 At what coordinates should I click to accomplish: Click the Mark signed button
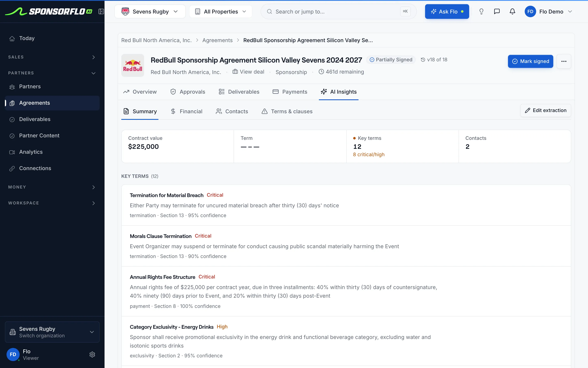pyautogui.click(x=530, y=61)
